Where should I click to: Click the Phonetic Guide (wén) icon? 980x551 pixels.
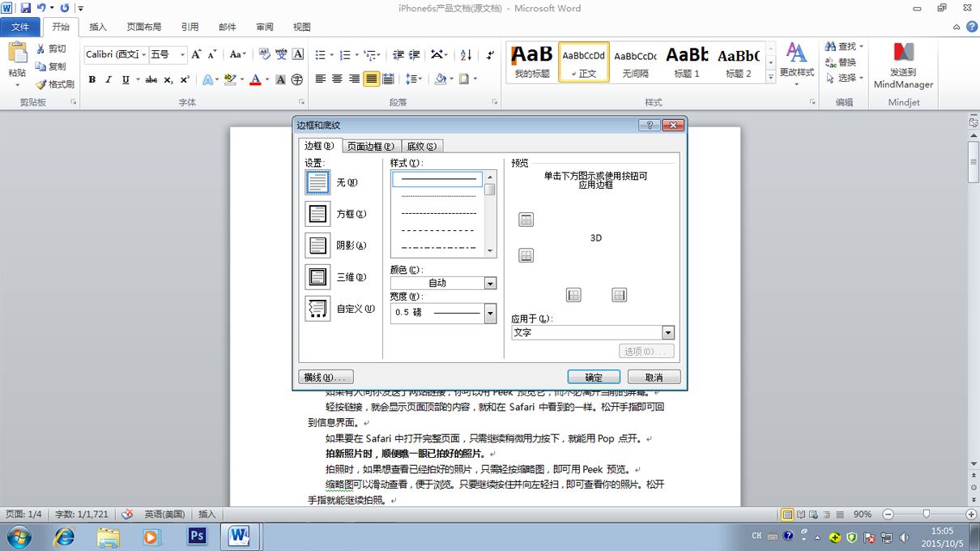coord(281,54)
